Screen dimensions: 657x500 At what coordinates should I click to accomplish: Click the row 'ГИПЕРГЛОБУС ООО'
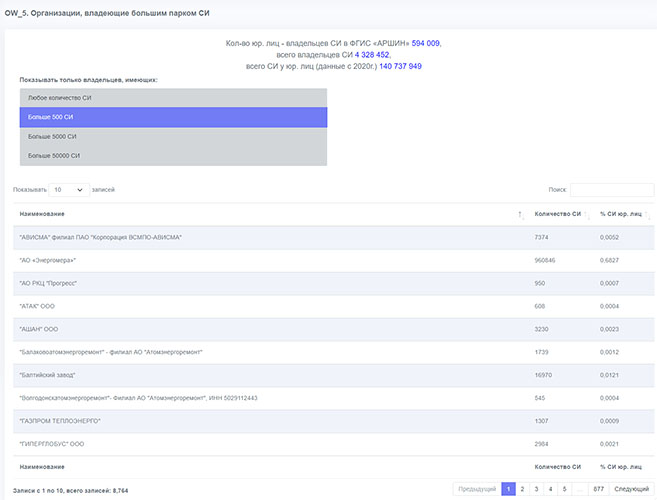(x=334, y=444)
